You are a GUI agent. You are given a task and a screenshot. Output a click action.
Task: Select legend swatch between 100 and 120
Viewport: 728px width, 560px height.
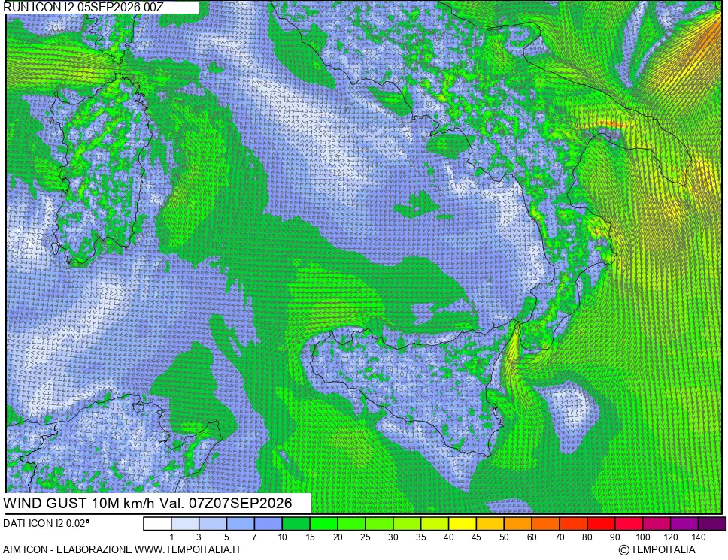tap(657, 524)
